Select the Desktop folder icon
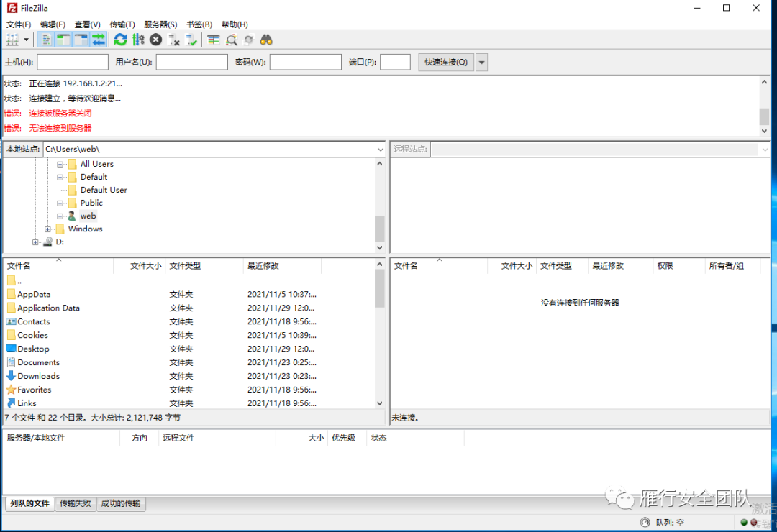The width and height of the screenshot is (777, 532). pos(11,349)
